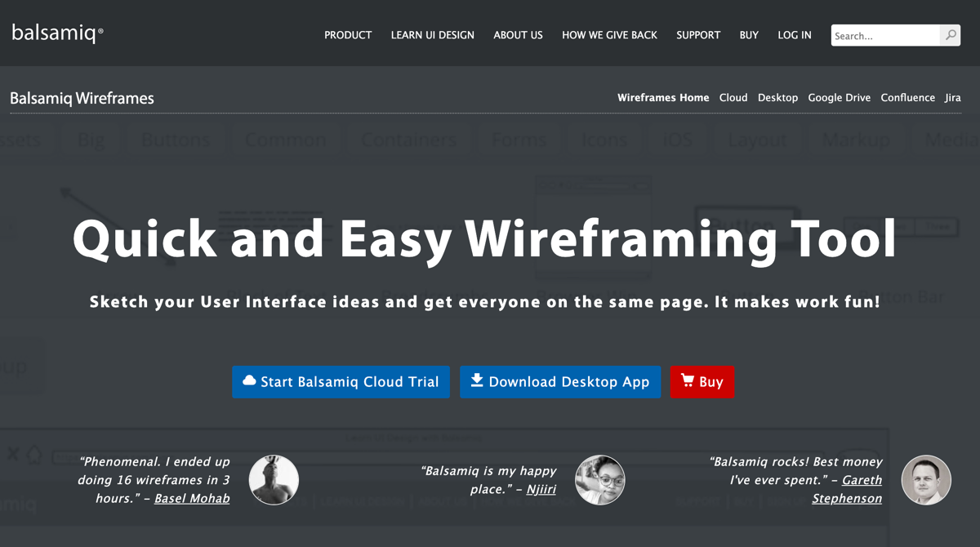Open the Google Drive sub-page
The image size is (980, 547).
tap(839, 98)
